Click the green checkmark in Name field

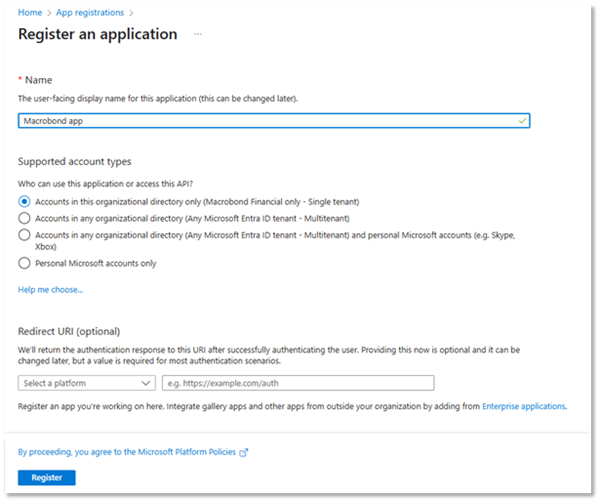click(522, 121)
